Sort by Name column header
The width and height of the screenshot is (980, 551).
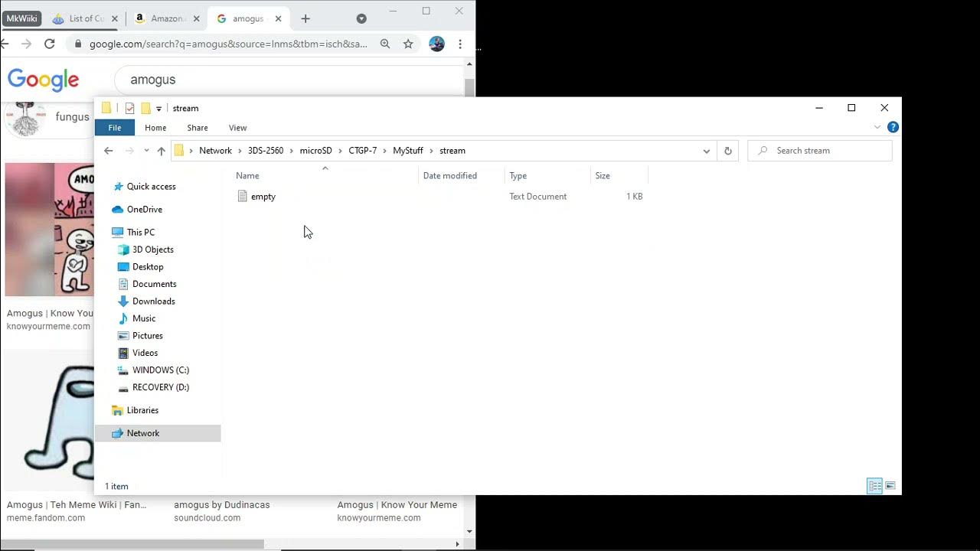[247, 176]
